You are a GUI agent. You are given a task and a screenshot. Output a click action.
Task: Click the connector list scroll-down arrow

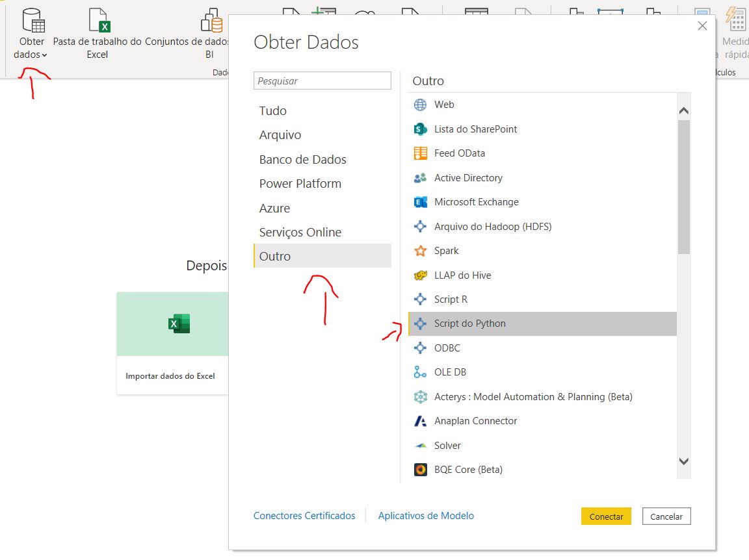click(684, 461)
